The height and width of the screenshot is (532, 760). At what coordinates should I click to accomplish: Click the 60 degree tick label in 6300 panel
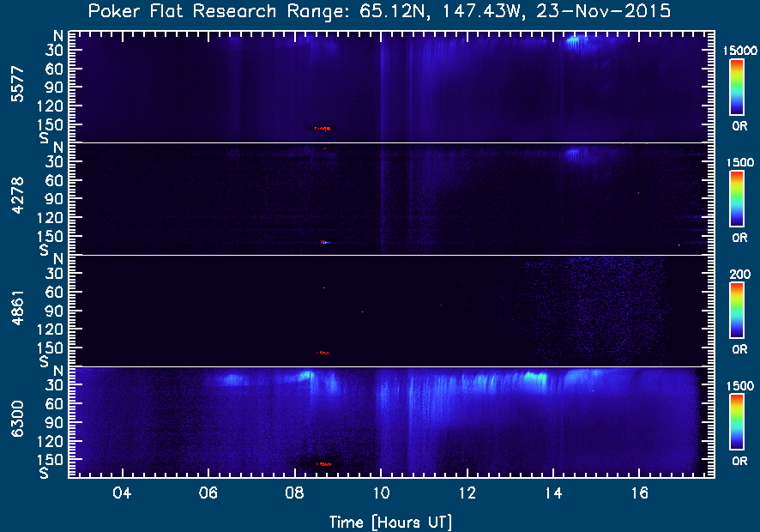tap(55, 404)
